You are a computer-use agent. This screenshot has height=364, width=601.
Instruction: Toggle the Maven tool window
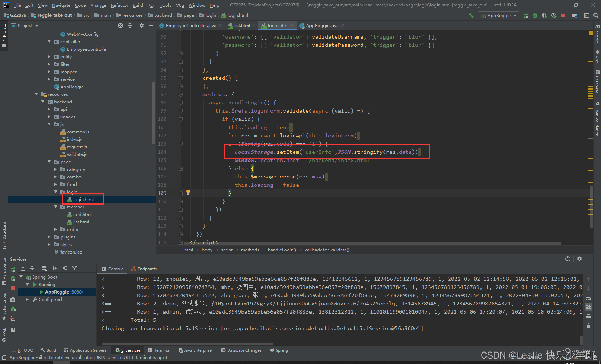pyautogui.click(x=597, y=34)
